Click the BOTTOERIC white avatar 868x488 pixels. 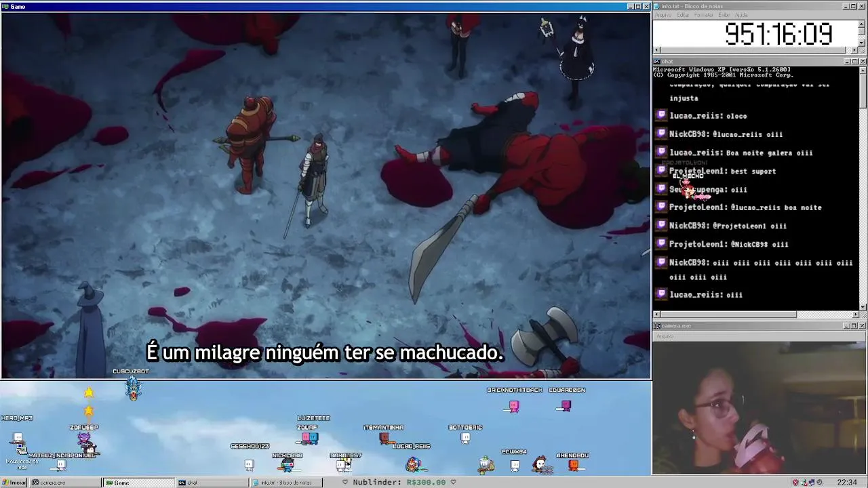click(465, 438)
